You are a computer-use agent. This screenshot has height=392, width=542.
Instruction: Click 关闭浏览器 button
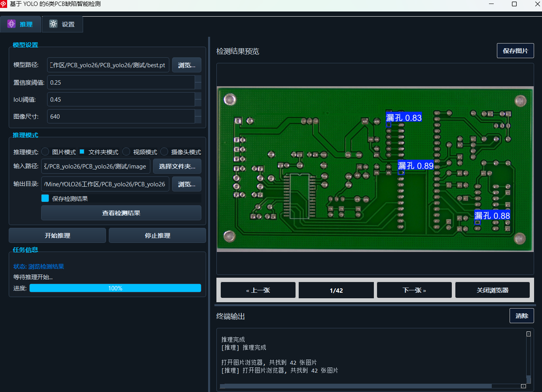pyautogui.click(x=493, y=290)
